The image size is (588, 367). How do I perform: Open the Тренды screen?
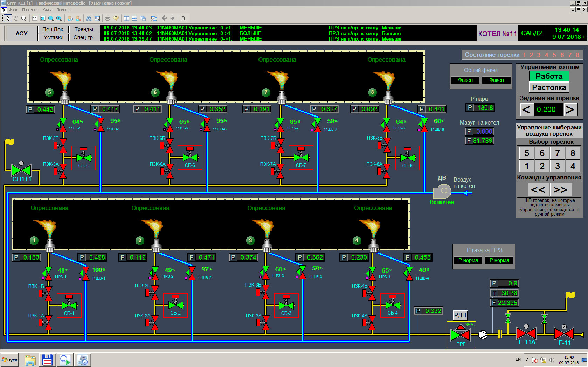click(84, 29)
